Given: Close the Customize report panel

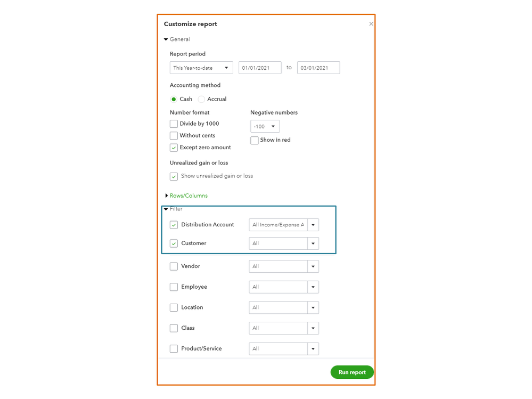Looking at the screenshot, I should (x=371, y=24).
